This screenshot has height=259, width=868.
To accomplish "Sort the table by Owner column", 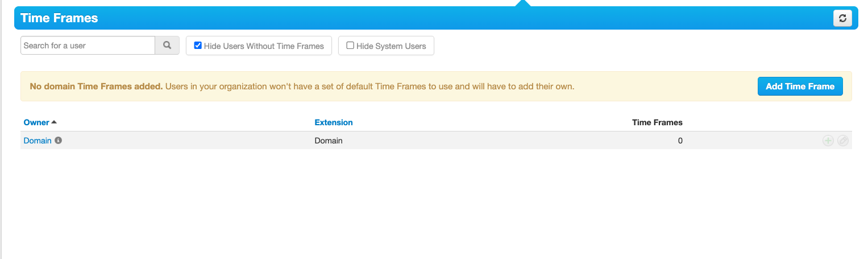I will coord(36,122).
